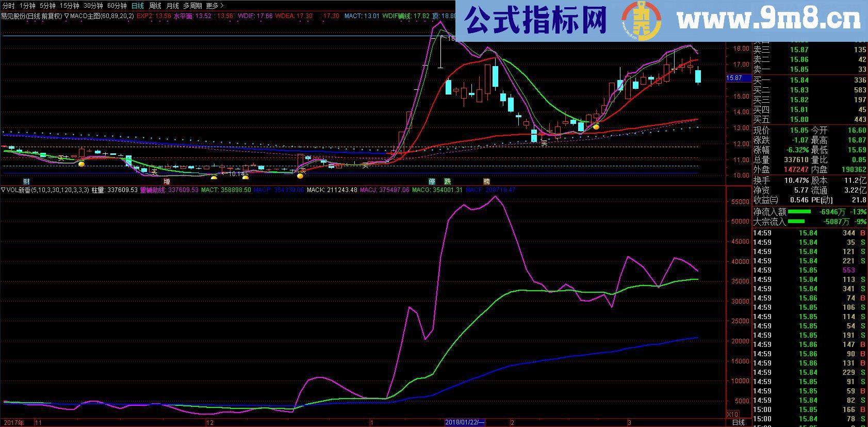
Task: Click the 买四 bid price 15.81
Action: click(799, 109)
